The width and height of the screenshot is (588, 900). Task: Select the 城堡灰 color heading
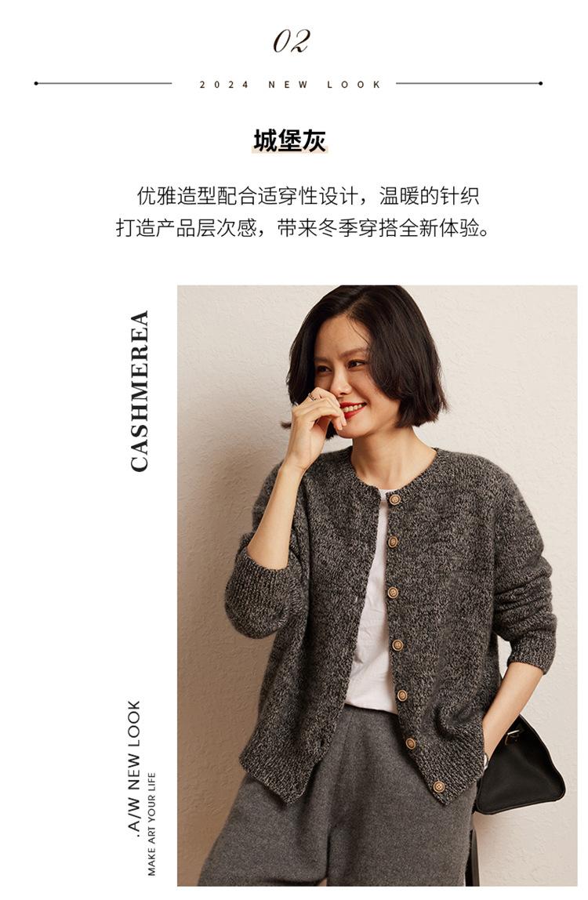click(x=290, y=140)
